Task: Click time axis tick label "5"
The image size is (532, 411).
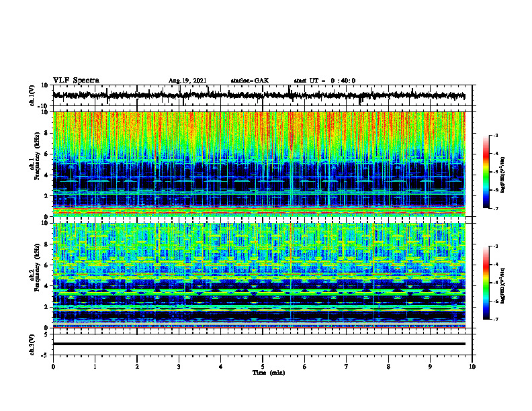Action: coord(263,367)
